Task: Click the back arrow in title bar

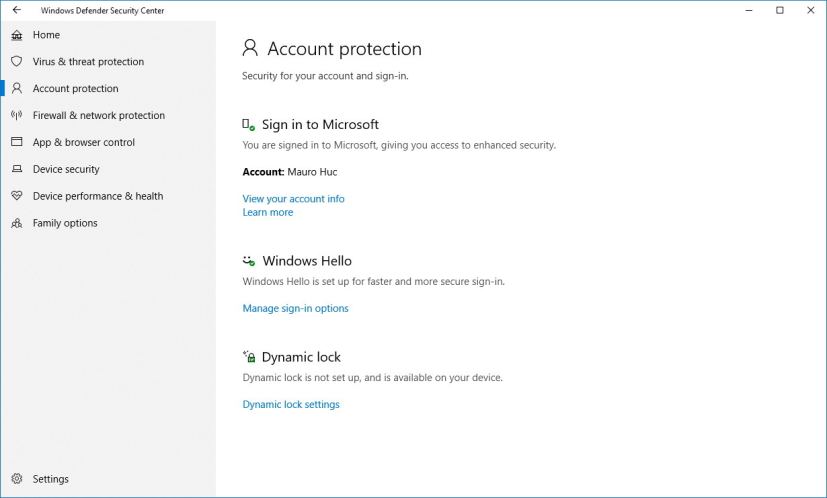Action: click(17, 10)
